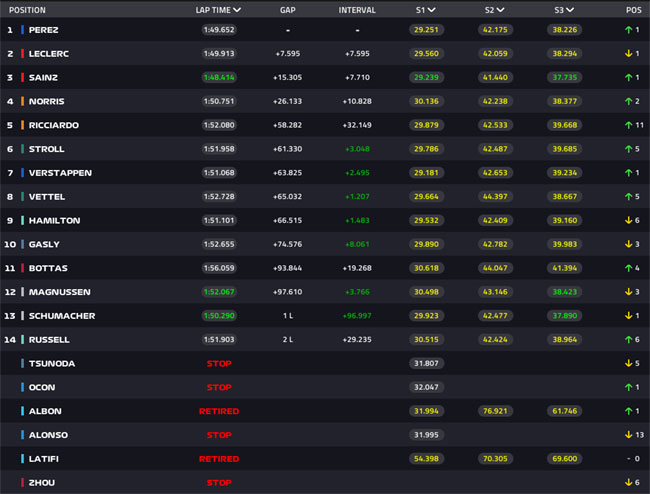Click the GAP column header
Image resolution: width=650 pixels, height=494 pixels.
[x=288, y=10]
